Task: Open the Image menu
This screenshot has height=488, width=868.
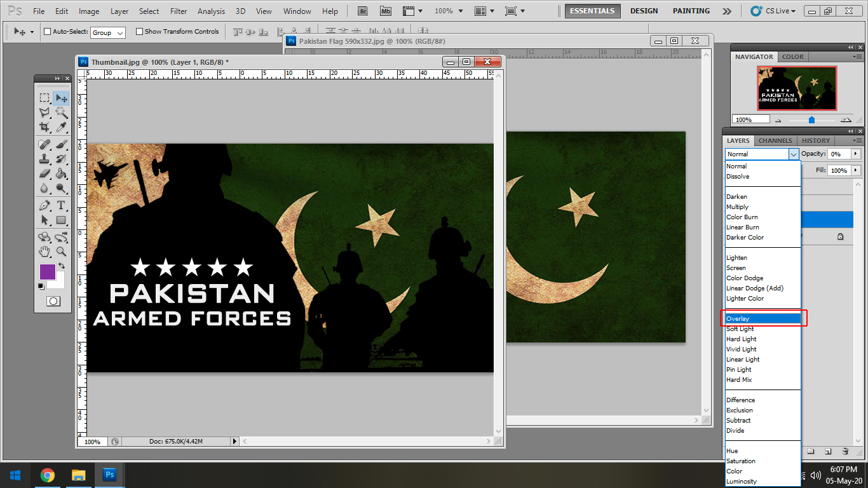Action: pyautogui.click(x=89, y=11)
